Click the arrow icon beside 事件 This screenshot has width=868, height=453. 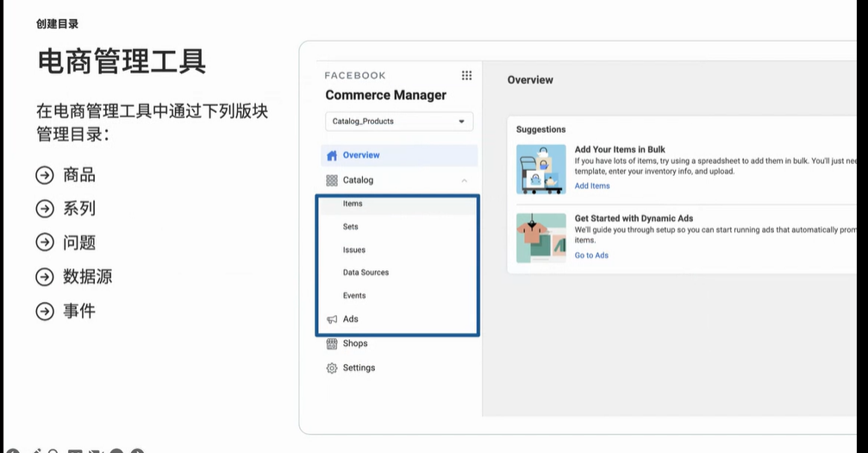click(45, 311)
